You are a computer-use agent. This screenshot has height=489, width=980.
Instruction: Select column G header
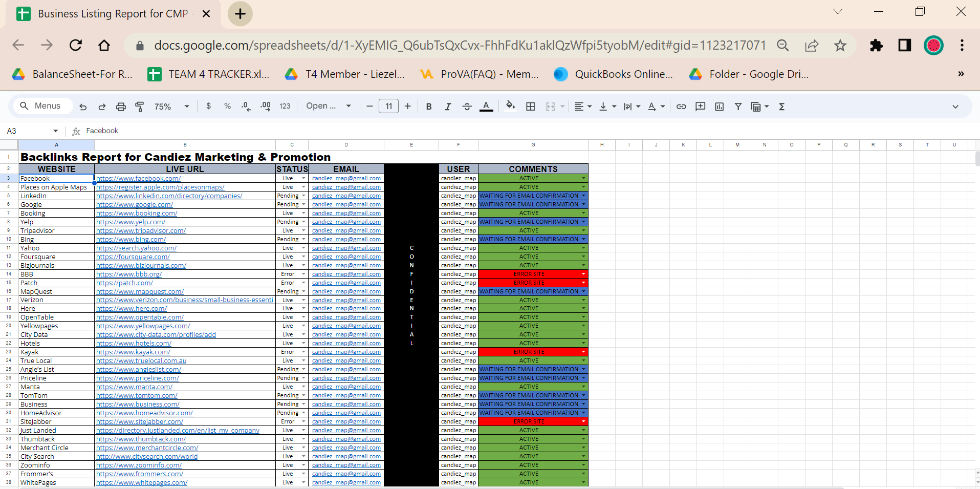coord(533,145)
